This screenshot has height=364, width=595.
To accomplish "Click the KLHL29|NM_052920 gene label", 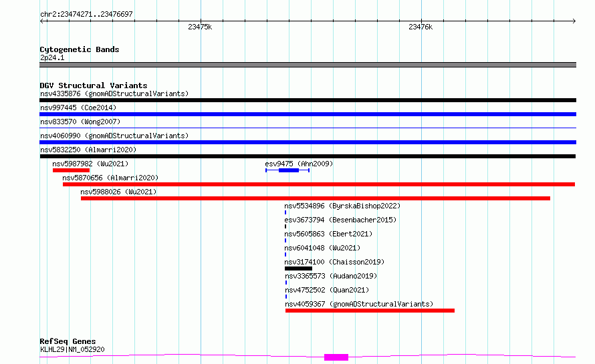I will pyautogui.click(x=72, y=349).
